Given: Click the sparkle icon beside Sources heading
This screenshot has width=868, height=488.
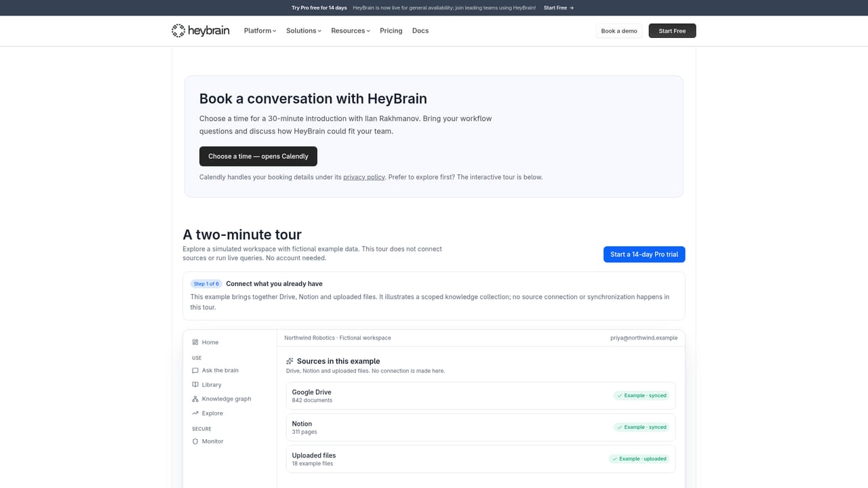Looking at the screenshot, I should 290,361.
